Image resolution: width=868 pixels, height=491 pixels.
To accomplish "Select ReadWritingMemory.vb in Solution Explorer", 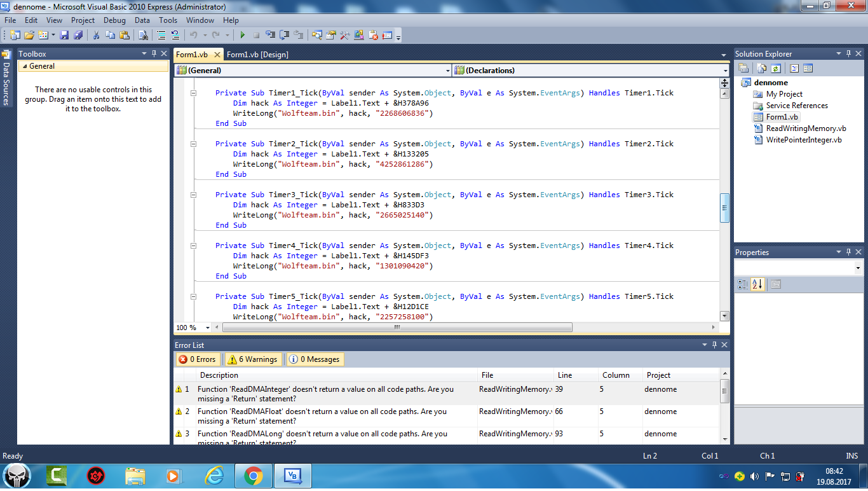I will (806, 128).
